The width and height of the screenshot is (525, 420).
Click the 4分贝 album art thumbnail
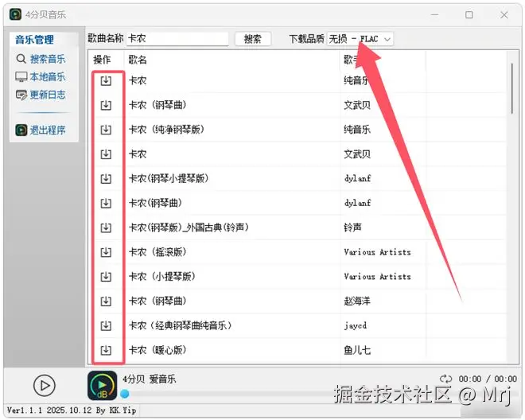(102, 386)
